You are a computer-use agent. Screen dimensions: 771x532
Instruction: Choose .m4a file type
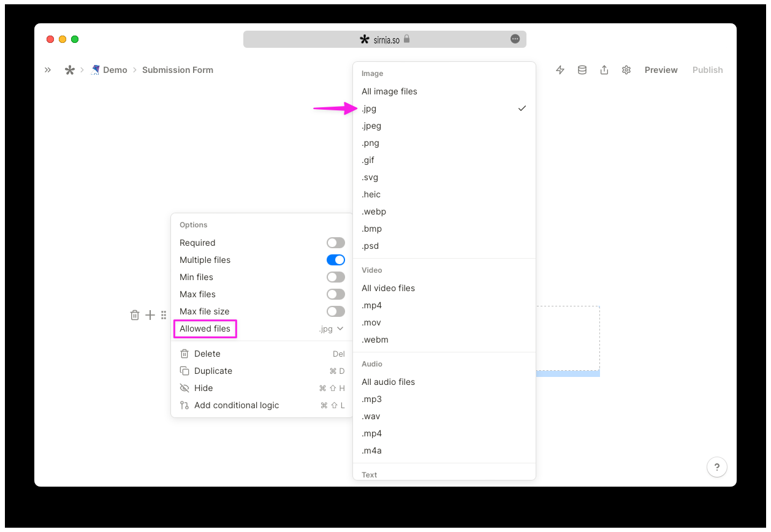coord(444,450)
